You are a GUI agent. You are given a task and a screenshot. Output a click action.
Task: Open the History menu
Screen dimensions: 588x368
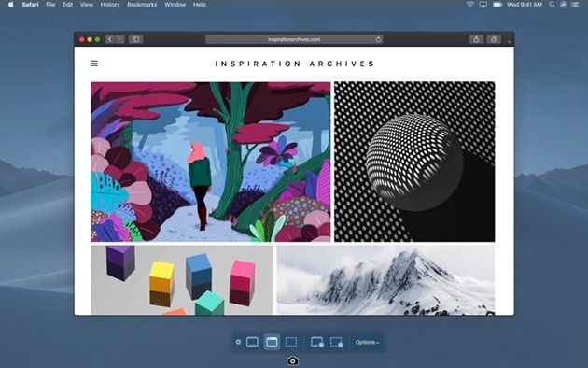(110, 5)
